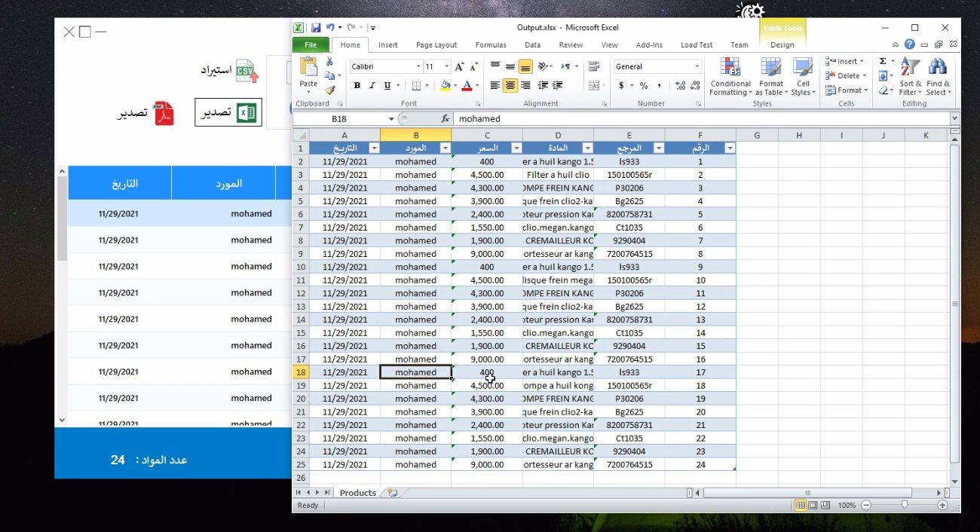Open the filter dropdown on التاريخ column
The height and width of the screenshot is (532, 980).
(x=374, y=148)
